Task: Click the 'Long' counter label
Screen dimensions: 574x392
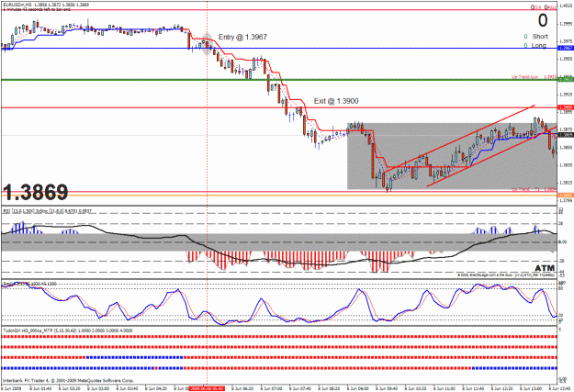Action: click(539, 45)
